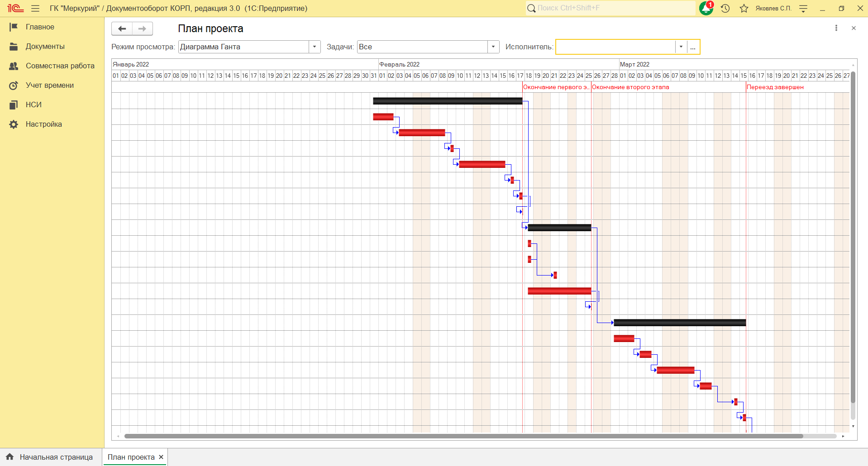
Task: Focus the search field Поиск
Action: click(x=610, y=8)
